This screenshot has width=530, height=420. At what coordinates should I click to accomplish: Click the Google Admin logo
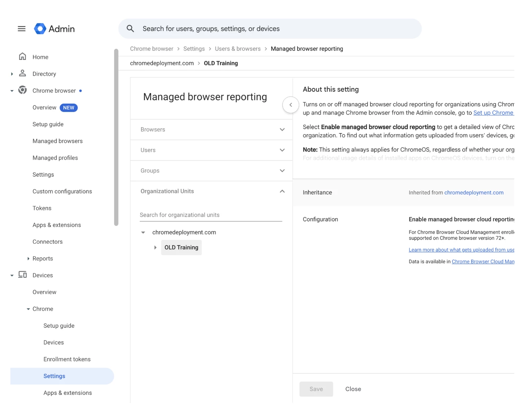(x=40, y=29)
